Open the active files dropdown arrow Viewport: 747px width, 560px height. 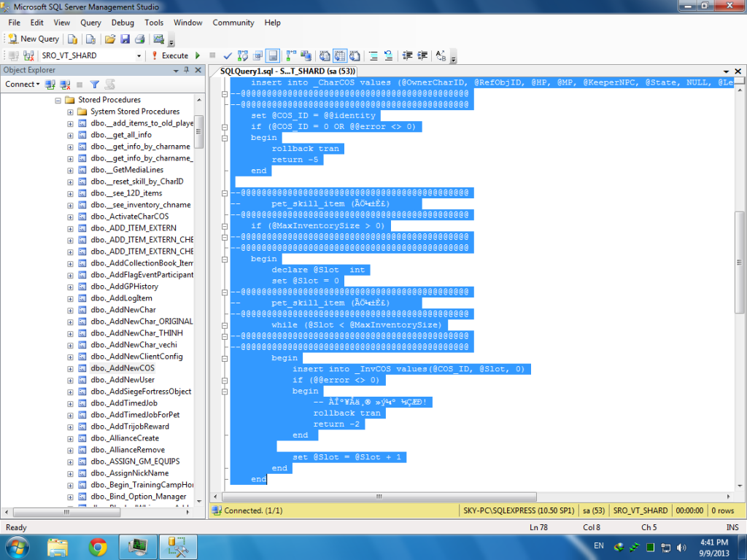click(726, 71)
